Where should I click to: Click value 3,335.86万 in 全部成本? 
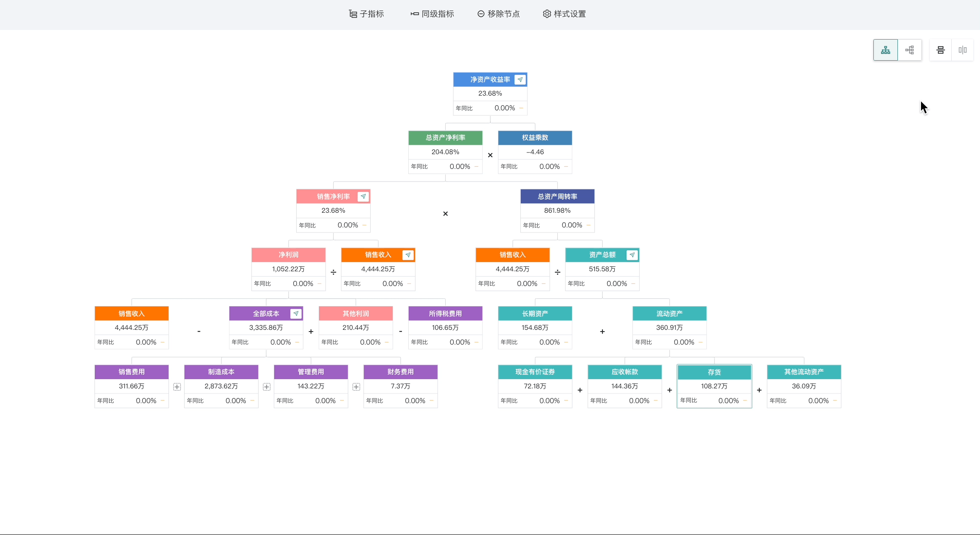pyautogui.click(x=266, y=328)
